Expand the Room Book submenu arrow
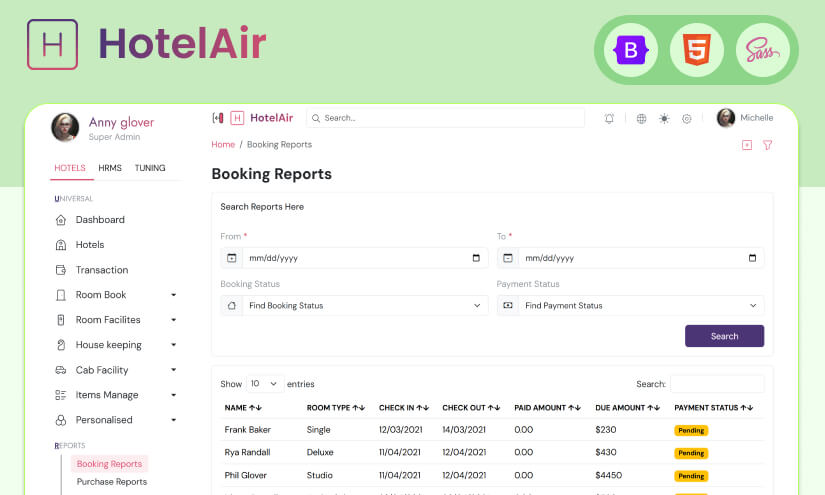Viewport: 825px width, 495px height. pyautogui.click(x=174, y=295)
